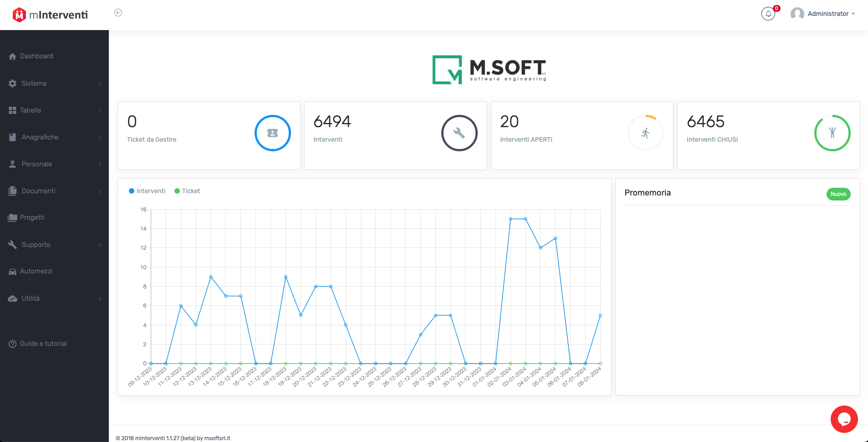Click the 0 Ticket da Gestire count

coord(132,122)
